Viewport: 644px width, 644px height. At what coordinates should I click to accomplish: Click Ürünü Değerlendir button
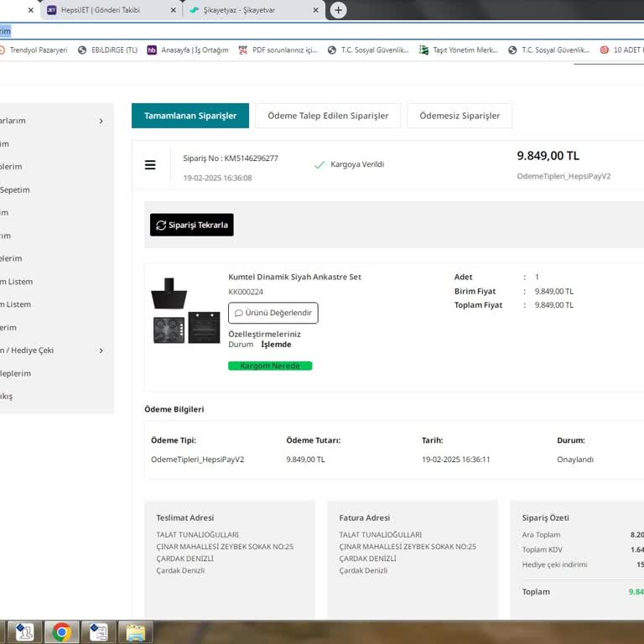tap(273, 313)
